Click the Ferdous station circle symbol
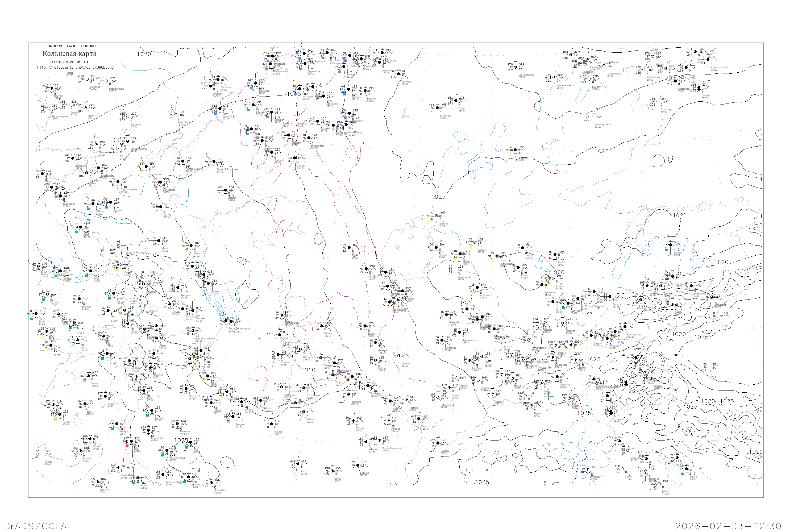 [358, 465]
